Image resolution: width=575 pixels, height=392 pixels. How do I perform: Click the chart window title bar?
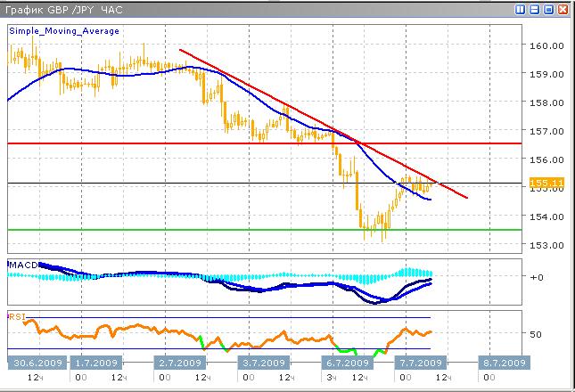pyautogui.click(x=223, y=8)
